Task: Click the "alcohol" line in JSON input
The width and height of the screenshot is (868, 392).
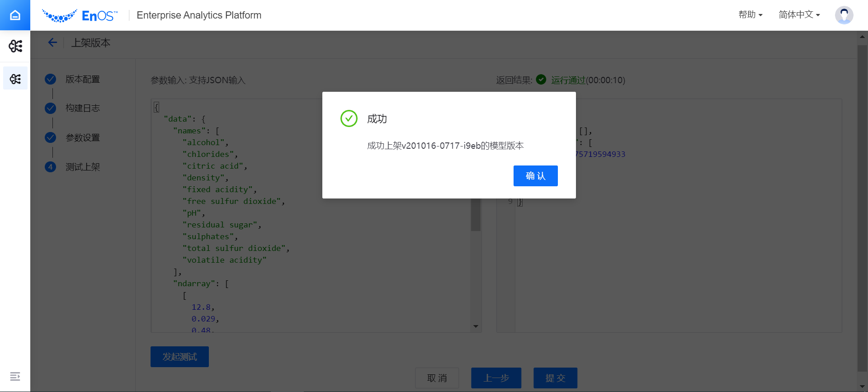Action: tap(206, 142)
